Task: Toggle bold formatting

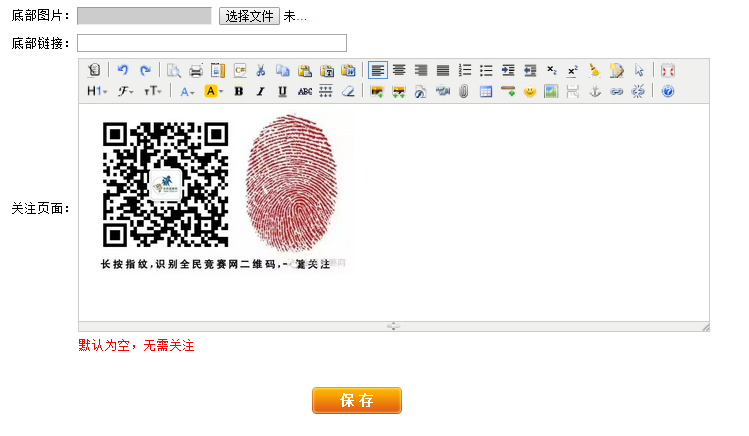Action: coord(238,91)
